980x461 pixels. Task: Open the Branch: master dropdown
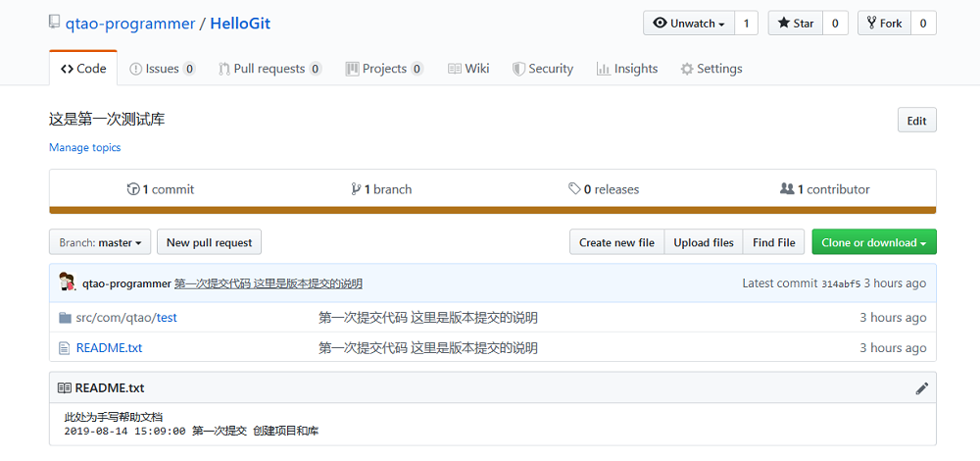click(100, 242)
